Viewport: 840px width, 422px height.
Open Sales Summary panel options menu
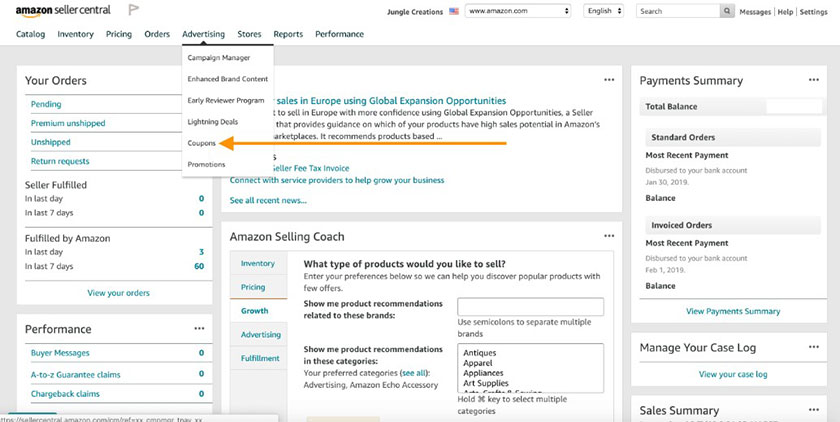click(814, 410)
